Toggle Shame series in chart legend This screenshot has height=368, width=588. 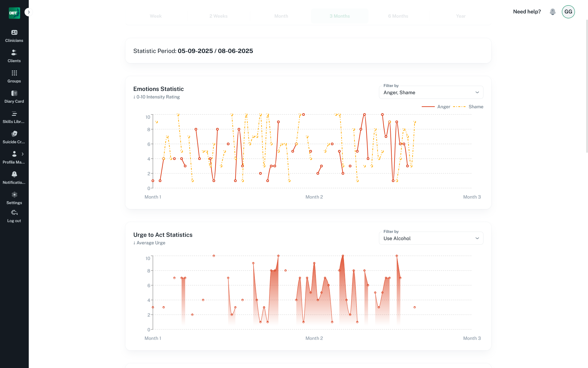point(468,107)
